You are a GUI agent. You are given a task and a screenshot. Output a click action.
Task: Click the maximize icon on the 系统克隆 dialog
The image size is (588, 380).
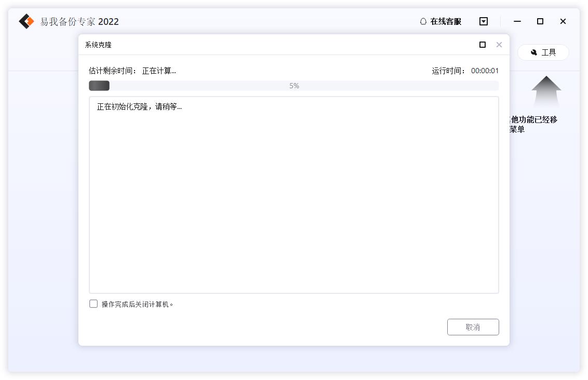click(483, 45)
